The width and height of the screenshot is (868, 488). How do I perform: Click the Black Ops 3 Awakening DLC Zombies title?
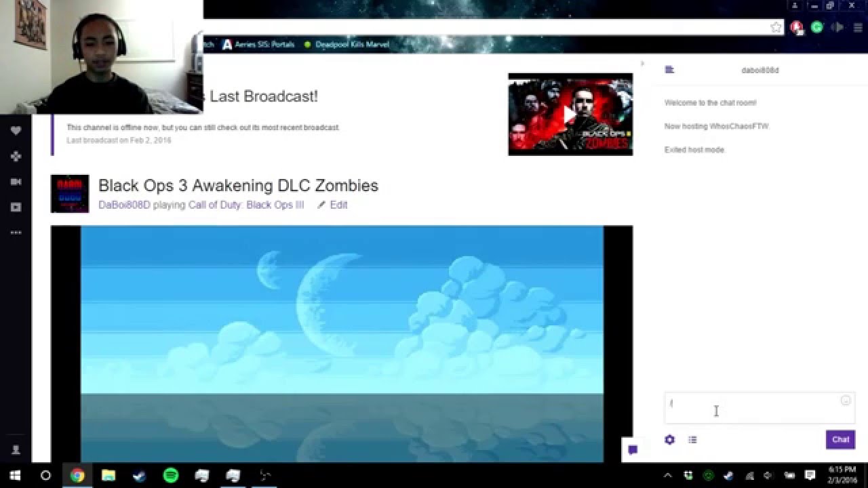tap(238, 186)
